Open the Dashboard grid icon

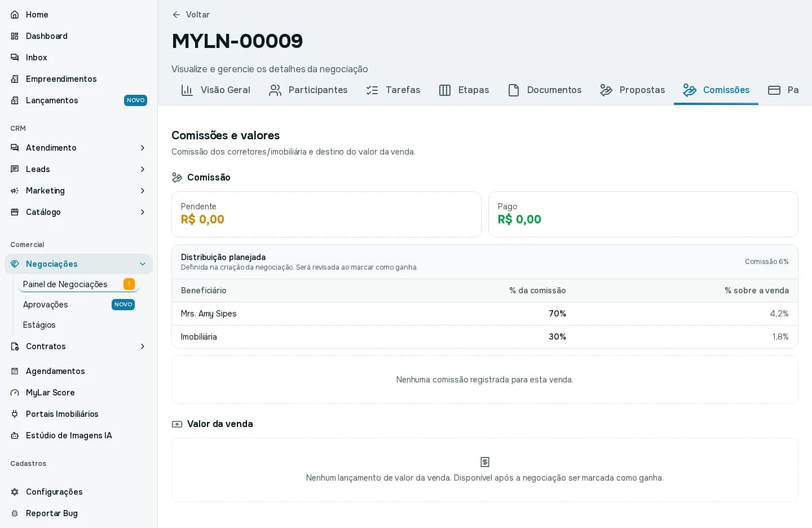click(x=15, y=36)
